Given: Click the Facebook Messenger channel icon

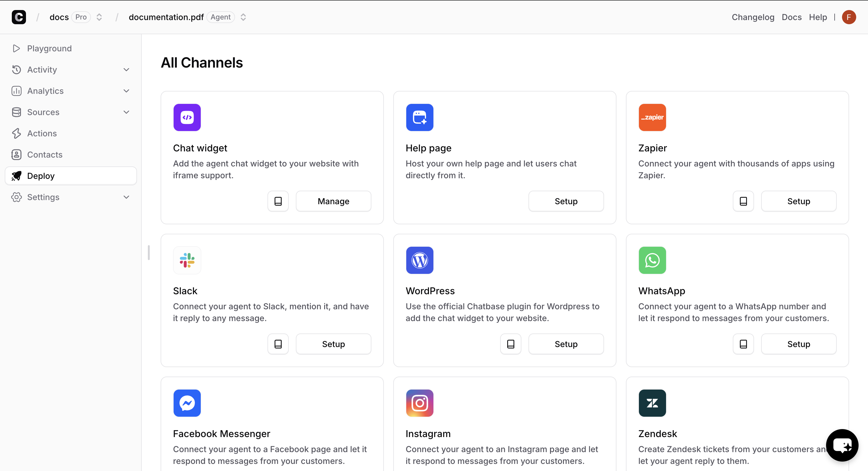Looking at the screenshot, I should click(187, 403).
